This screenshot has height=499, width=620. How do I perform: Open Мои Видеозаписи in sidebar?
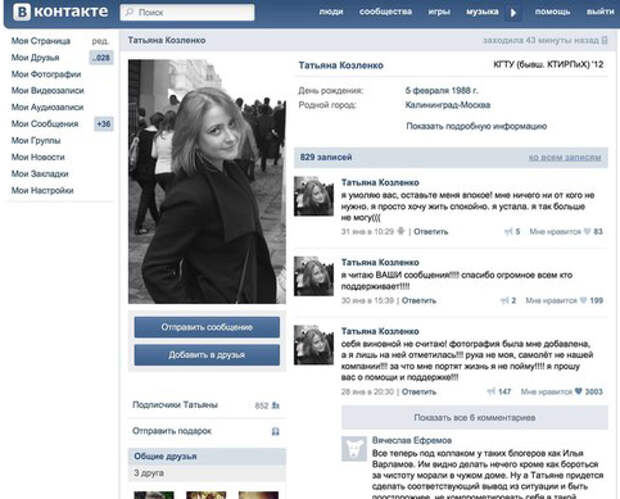click(x=47, y=91)
